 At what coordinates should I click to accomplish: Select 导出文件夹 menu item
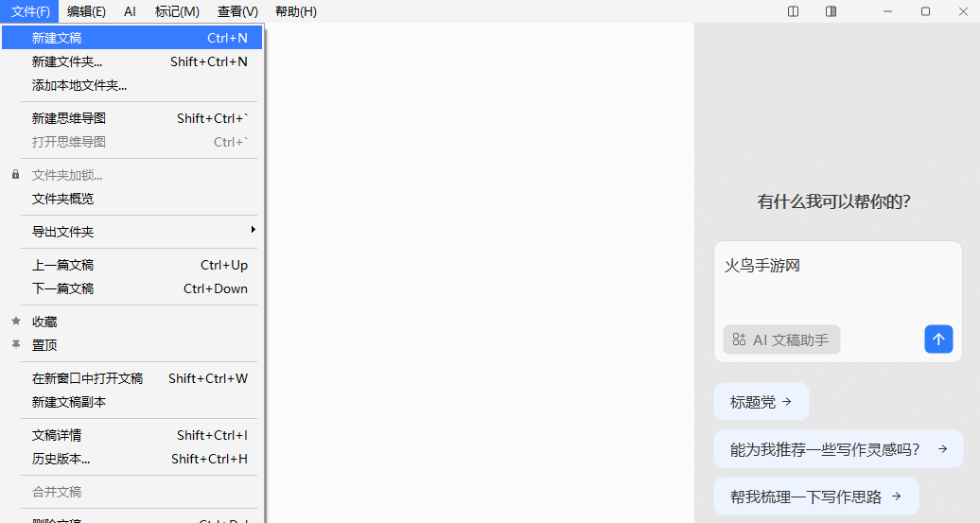click(x=131, y=233)
